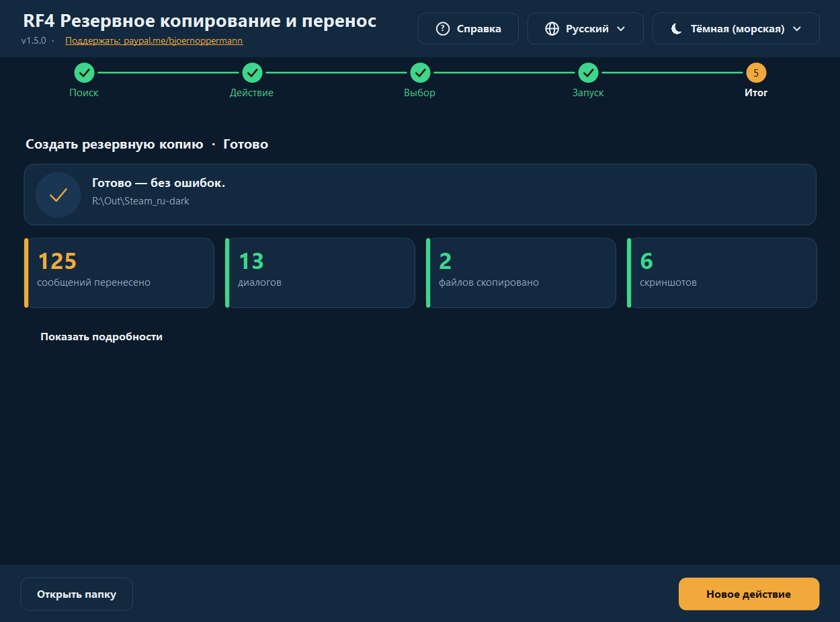
Task: Click the globe icon in language selector
Action: pyautogui.click(x=552, y=29)
